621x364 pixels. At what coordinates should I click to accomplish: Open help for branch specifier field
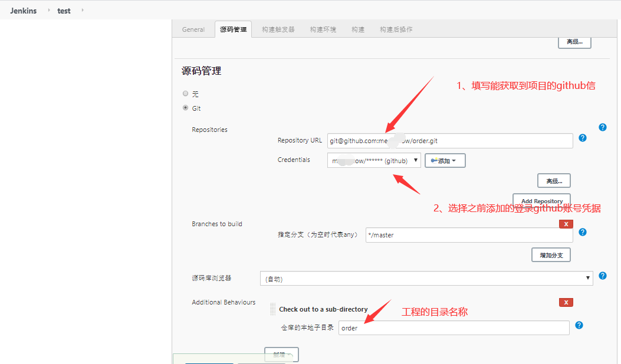click(x=583, y=232)
